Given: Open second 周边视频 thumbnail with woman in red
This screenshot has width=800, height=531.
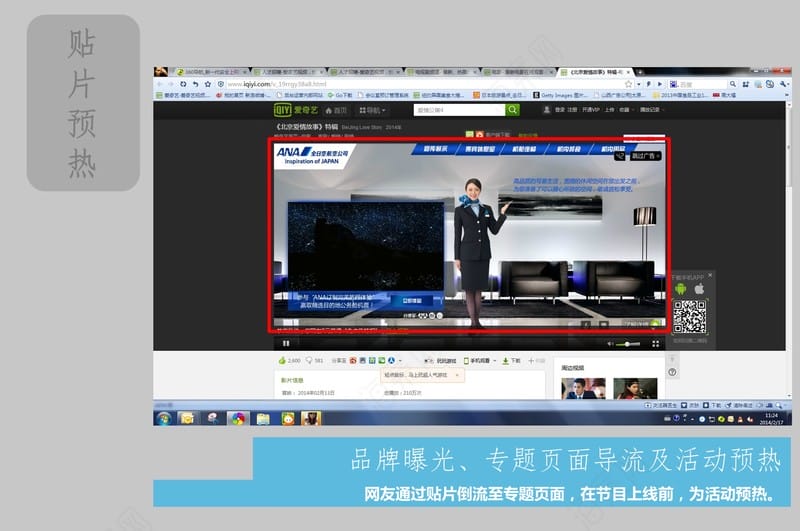Looking at the screenshot, I should point(635,388).
